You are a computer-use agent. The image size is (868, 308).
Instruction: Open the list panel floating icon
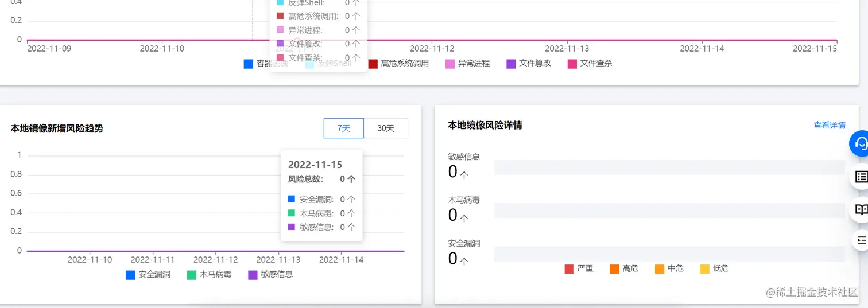861,177
